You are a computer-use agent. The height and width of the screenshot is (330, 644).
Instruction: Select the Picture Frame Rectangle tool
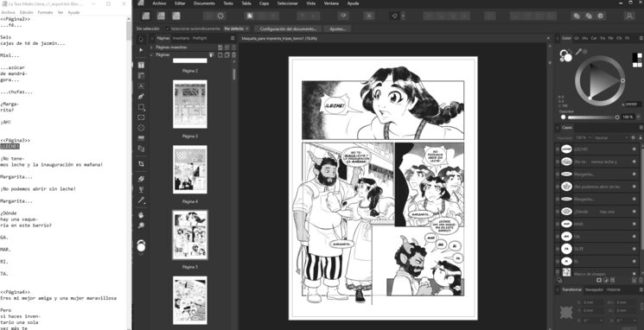pyautogui.click(x=141, y=117)
